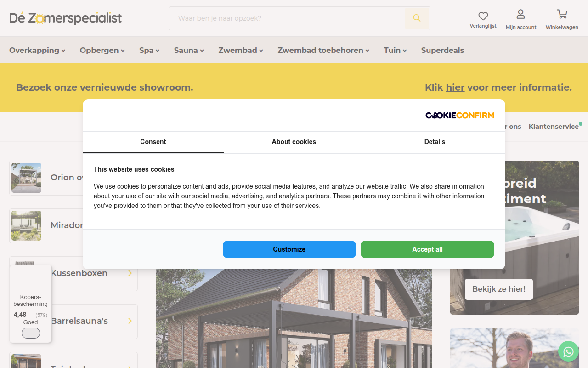Click the pergola house banner image
The width and height of the screenshot is (588, 368).
pyautogui.click(x=294, y=318)
